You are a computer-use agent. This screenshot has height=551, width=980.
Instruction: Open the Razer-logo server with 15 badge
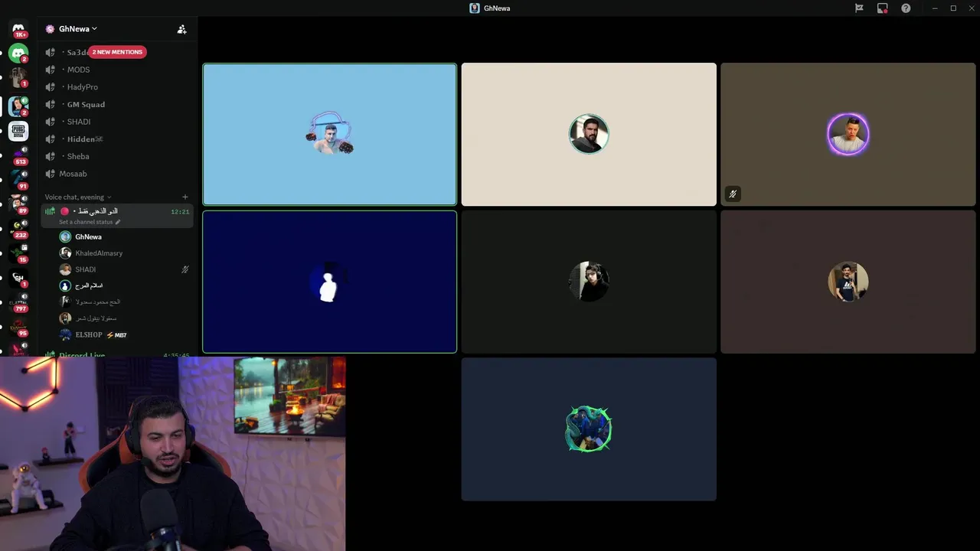[x=18, y=253]
